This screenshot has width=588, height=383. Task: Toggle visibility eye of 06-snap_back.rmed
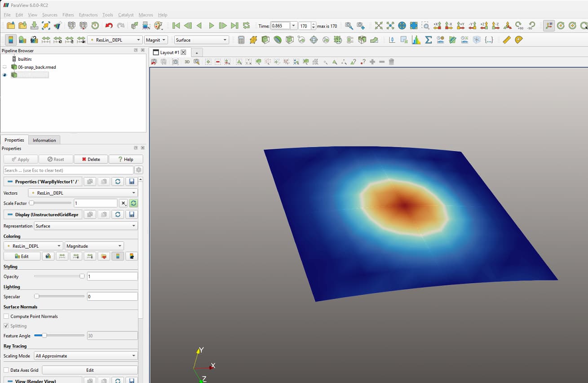coord(4,67)
